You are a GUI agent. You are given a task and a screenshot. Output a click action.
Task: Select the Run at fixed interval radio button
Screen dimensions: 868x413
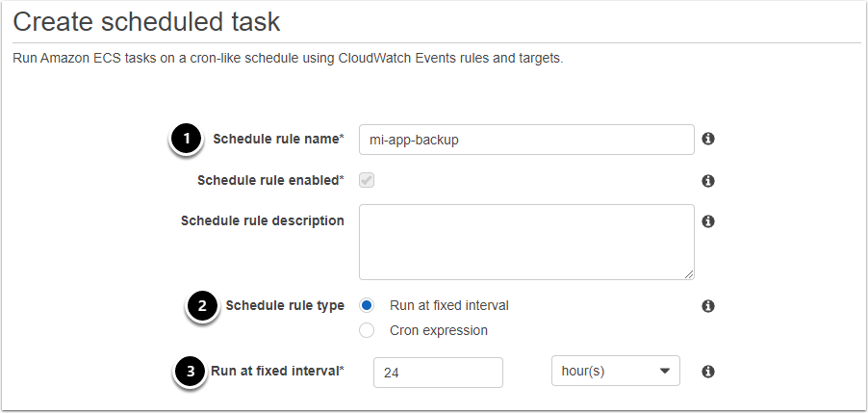tap(367, 305)
